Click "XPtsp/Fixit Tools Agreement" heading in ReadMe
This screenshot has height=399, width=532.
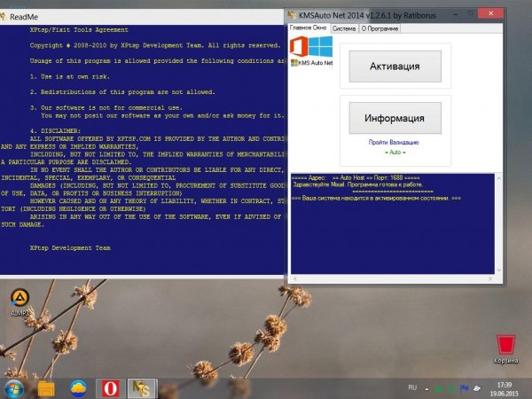79,30
